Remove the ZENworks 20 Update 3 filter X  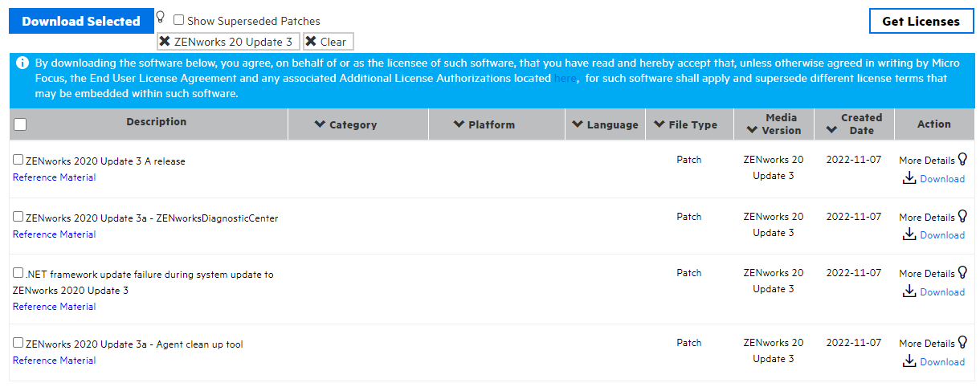pos(165,42)
